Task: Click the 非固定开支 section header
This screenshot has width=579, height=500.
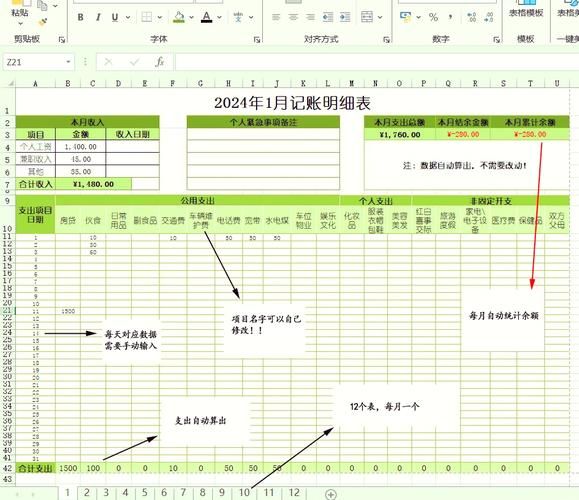Action: pyautogui.click(x=491, y=201)
